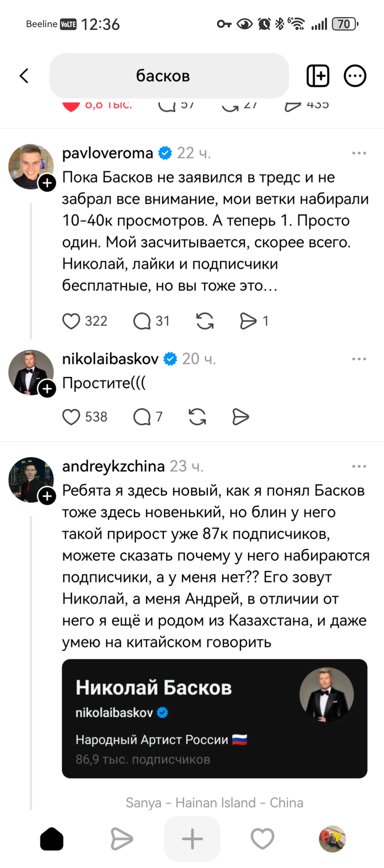The height and width of the screenshot is (868, 384).
Task: Follow nikolaibaskov via avatar plus badge
Action: tap(47, 389)
